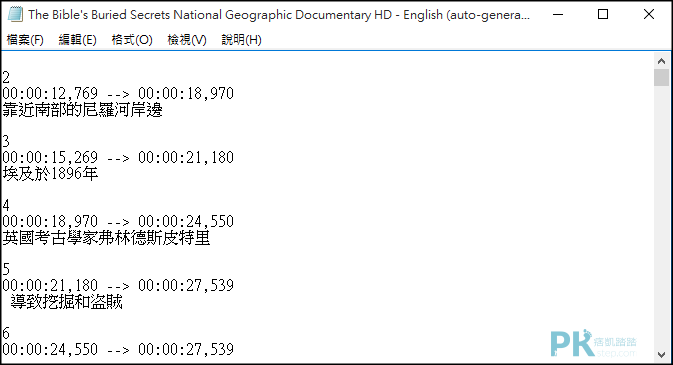This screenshot has height=365, width=673.
Task: Open the 檔案(F) menu
Action: click(x=25, y=40)
